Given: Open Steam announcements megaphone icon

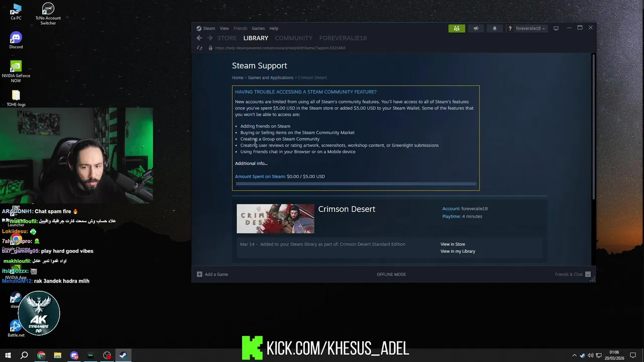Looking at the screenshot, I should pos(475,28).
